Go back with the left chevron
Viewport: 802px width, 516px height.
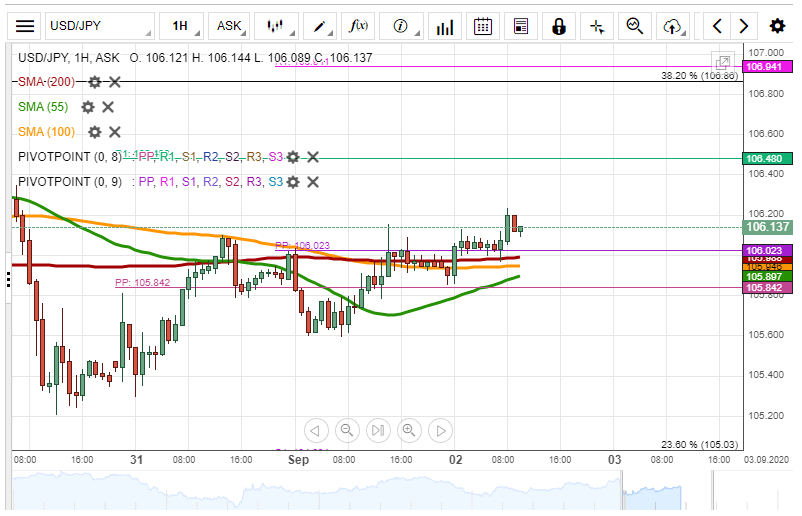[717, 26]
